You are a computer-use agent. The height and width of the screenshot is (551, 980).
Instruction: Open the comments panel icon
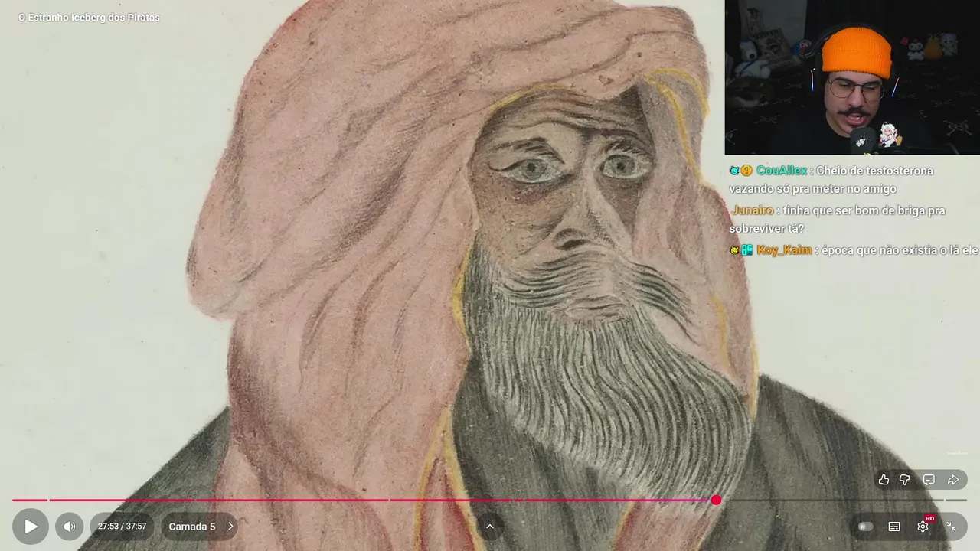pyautogui.click(x=929, y=480)
